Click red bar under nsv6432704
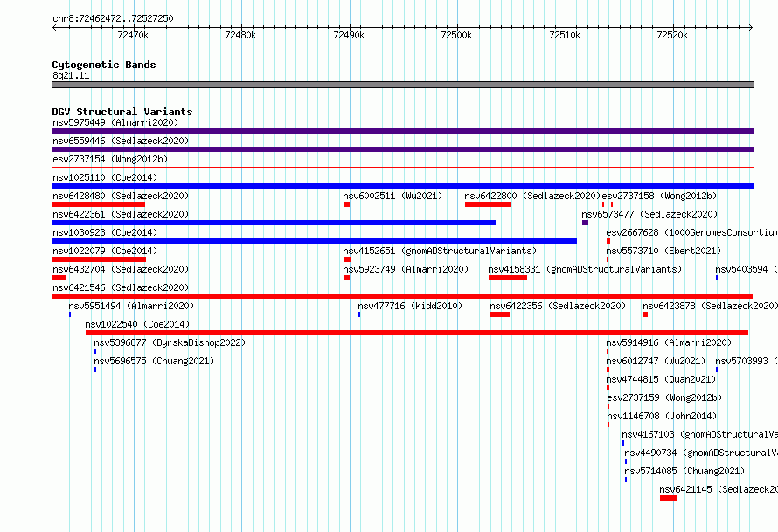 coord(59,278)
